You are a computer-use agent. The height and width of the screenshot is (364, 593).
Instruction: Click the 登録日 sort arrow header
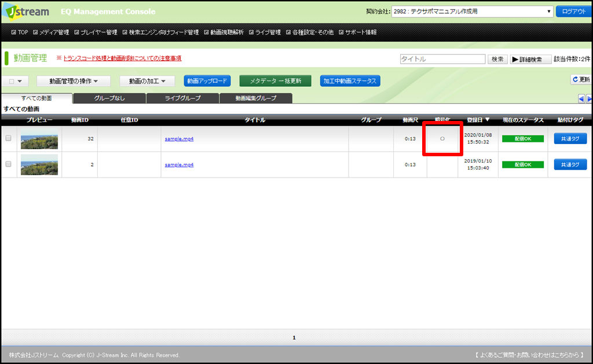pos(478,120)
